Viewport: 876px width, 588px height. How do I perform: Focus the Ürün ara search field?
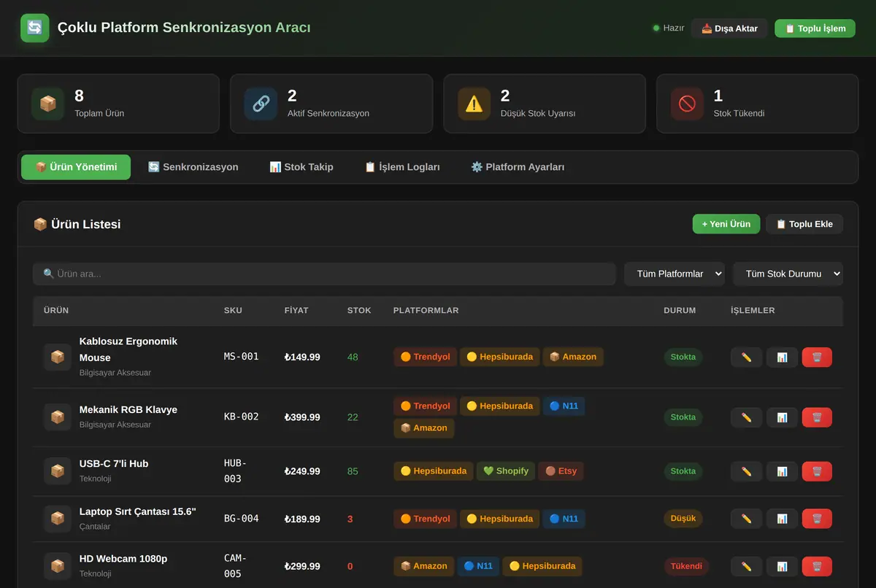click(x=324, y=274)
